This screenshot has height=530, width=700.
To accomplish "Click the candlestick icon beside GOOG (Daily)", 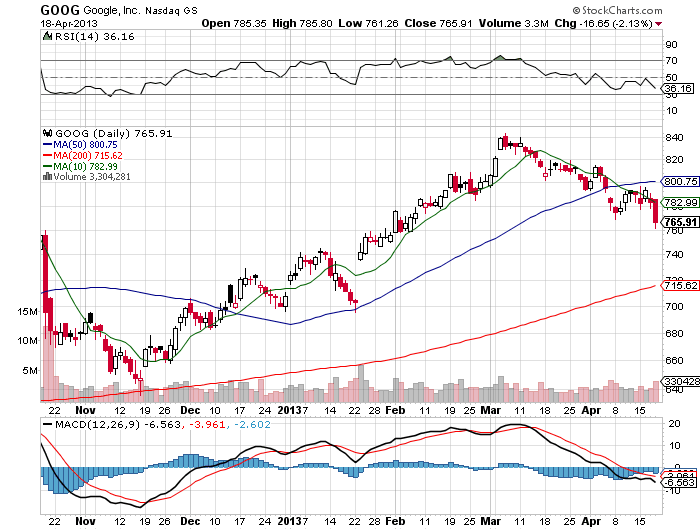I will point(48,133).
